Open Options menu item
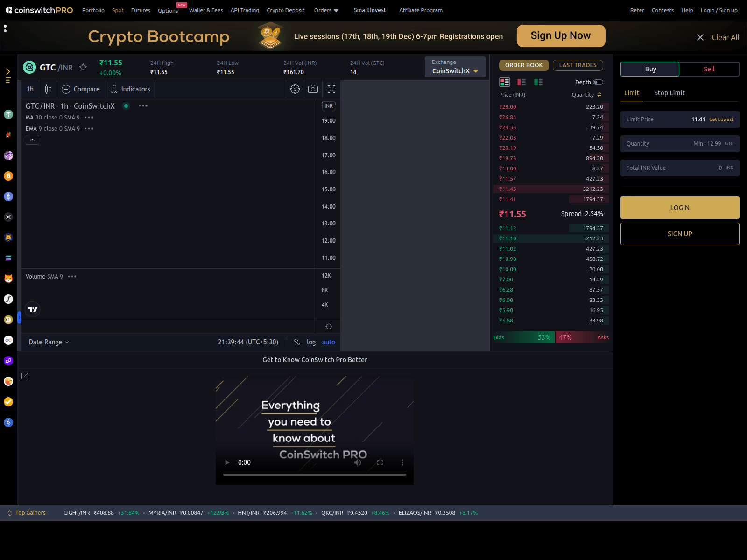The width and height of the screenshot is (747, 560). point(168,11)
